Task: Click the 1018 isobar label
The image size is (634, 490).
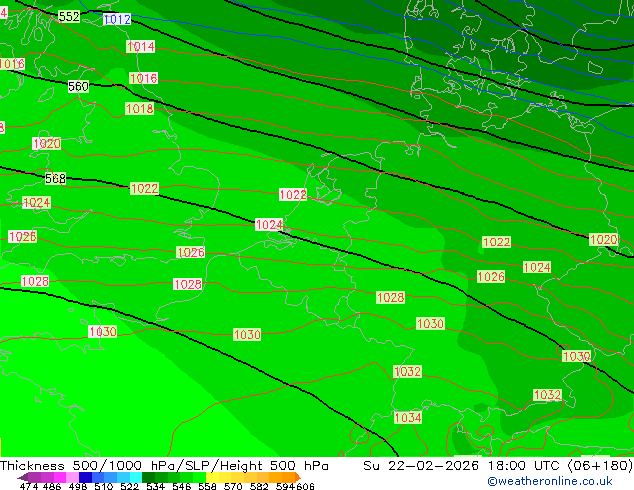Action: point(139,108)
